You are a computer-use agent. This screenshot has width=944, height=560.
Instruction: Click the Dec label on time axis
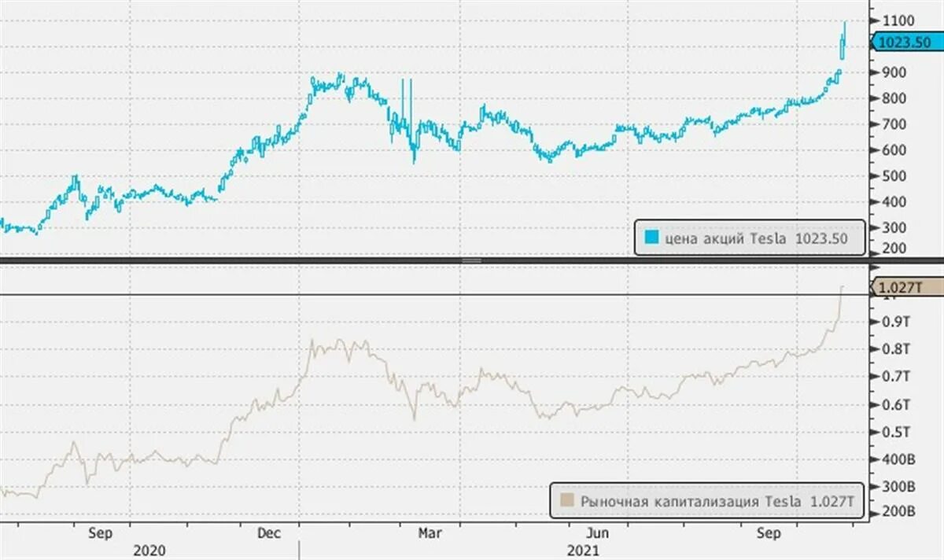click(x=270, y=533)
